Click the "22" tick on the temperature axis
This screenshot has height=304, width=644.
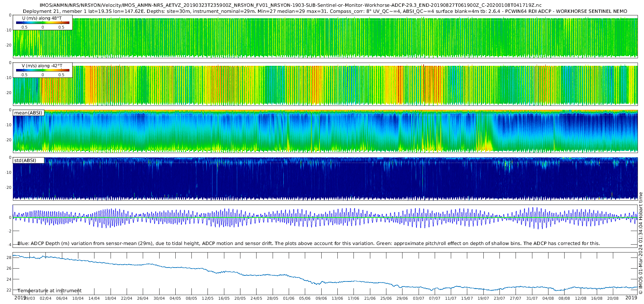9,290
